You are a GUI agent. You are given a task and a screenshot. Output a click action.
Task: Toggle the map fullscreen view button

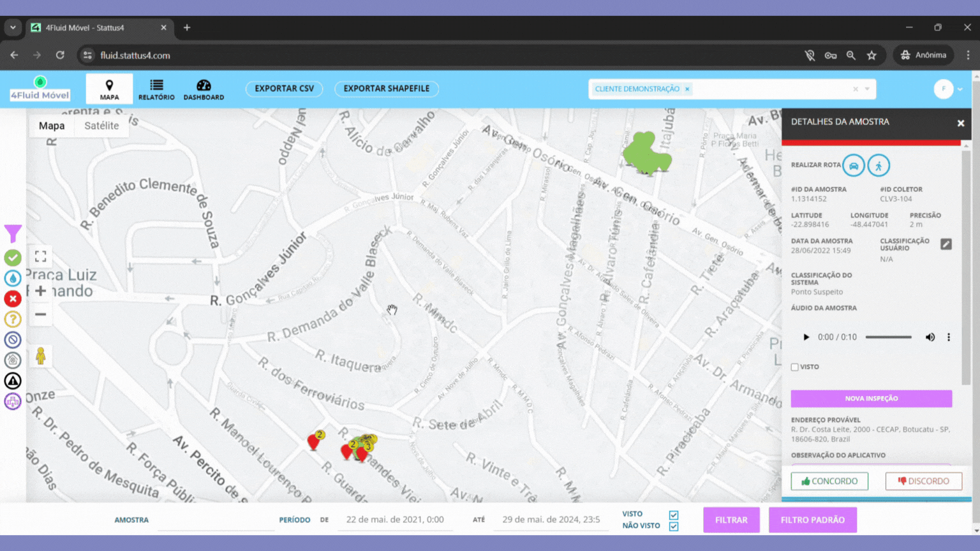coord(41,256)
